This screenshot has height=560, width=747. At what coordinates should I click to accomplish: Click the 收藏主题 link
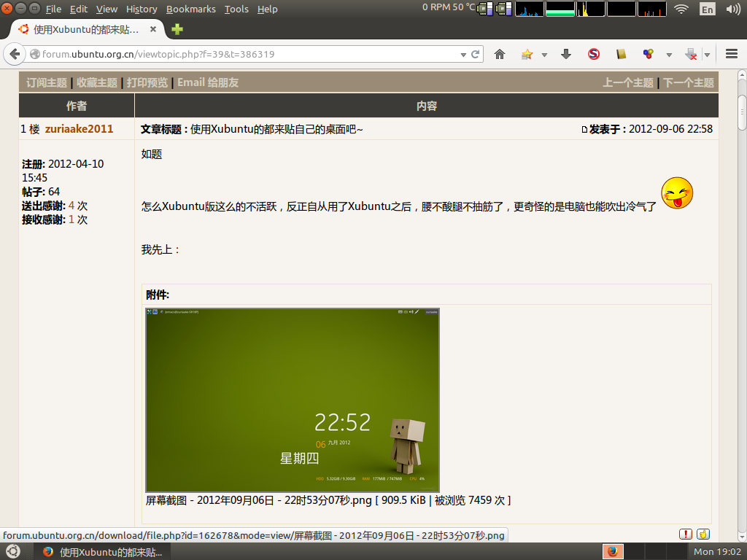pos(97,82)
